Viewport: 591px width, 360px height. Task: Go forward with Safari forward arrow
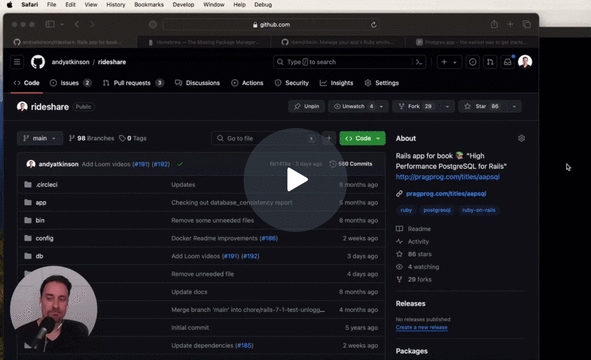[92, 25]
